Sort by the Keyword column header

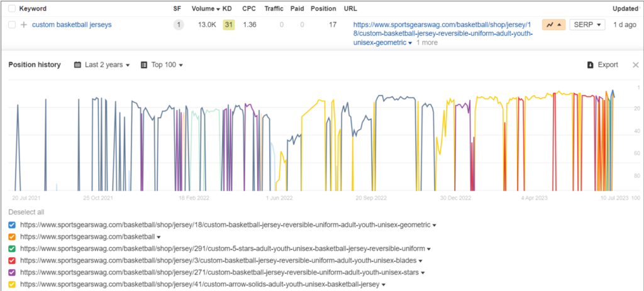click(33, 9)
